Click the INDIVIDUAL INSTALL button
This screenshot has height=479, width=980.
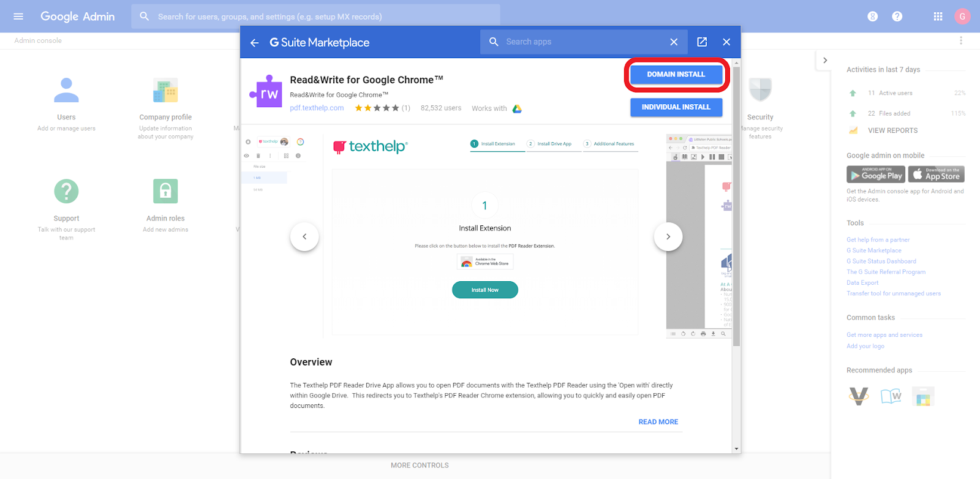[676, 107]
